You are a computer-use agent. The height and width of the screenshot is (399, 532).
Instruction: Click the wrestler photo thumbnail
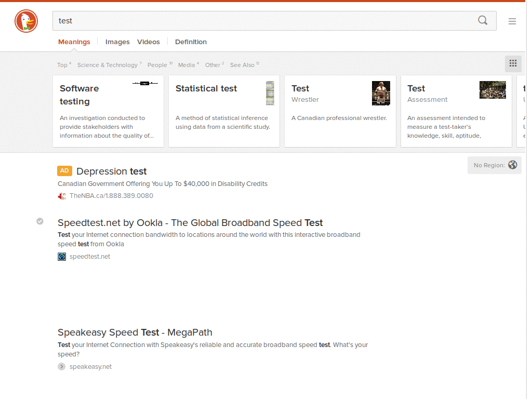tap(381, 94)
